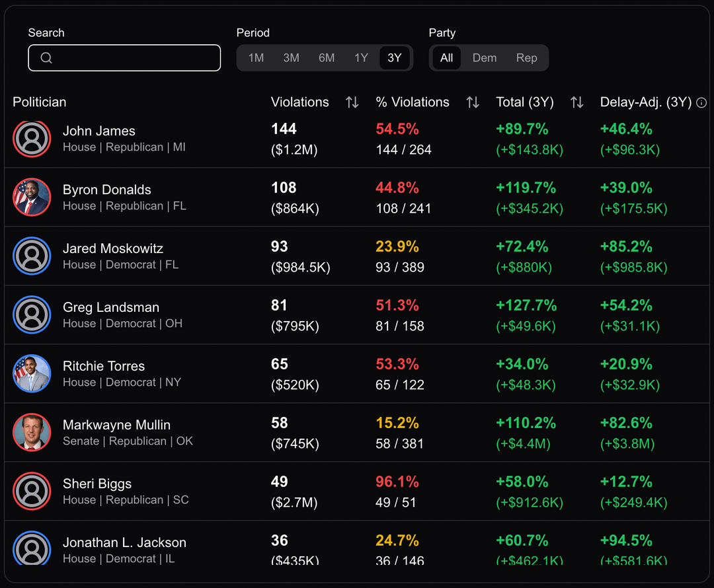Screen dimensions: 714x588
Task: Click Sheri Biggs avatar icon
Action: [32, 492]
